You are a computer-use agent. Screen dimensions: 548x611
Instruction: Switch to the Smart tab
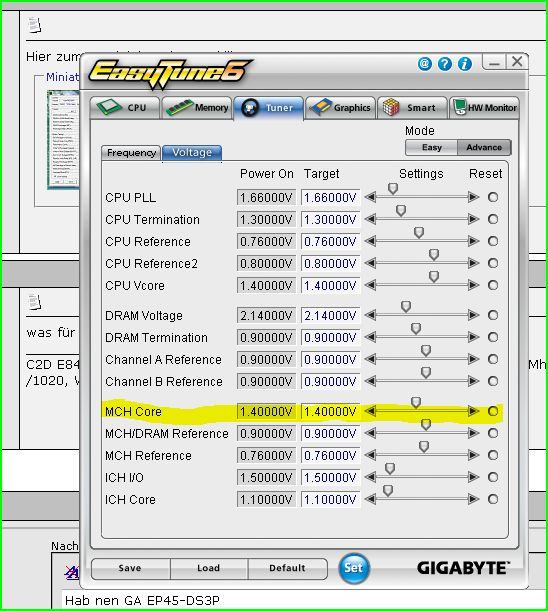[412, 107]
